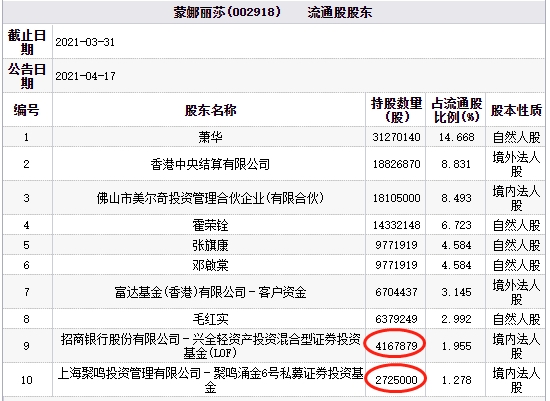The image size is (550, 401).
Task: Click the percentage 8.493
Action: pyautogui.click(x=456, y=198)
